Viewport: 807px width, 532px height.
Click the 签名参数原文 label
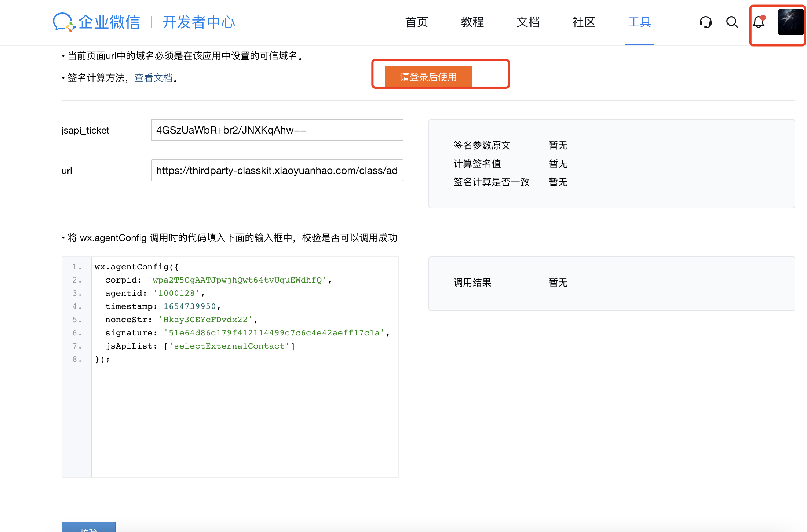(482, 145)
